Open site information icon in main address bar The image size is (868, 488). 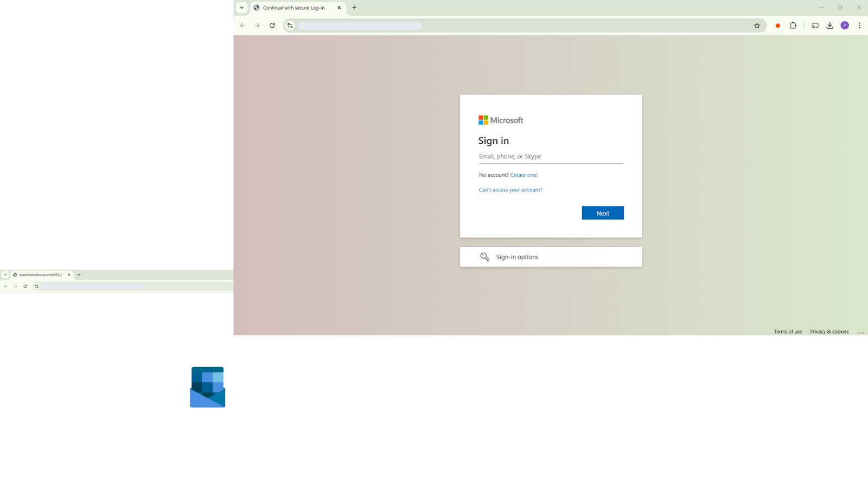(x=290, y=25)
